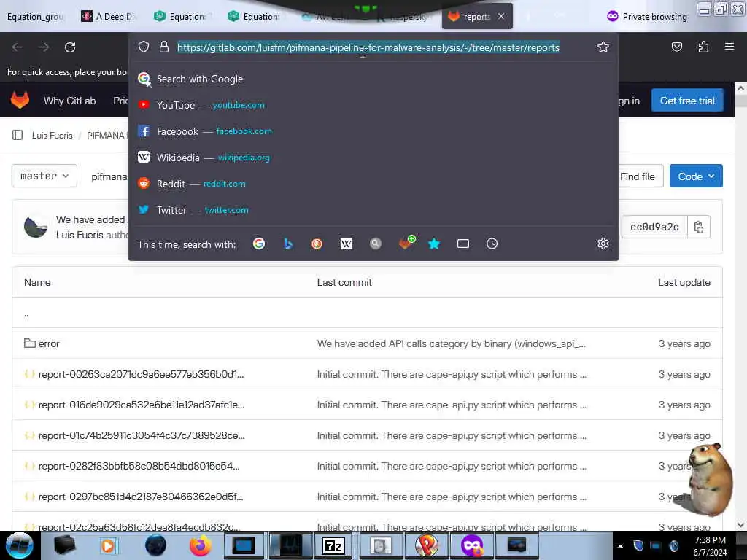This screenshot has width=747, height=560.
Task: Bookmark this page with star
Action: (x=603, y=47)
